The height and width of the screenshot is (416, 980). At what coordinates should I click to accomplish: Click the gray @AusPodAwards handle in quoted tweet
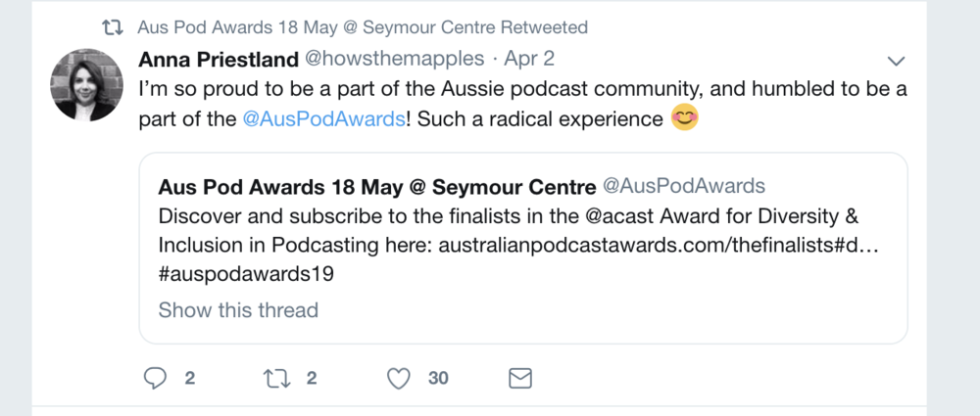pos(682,186)
